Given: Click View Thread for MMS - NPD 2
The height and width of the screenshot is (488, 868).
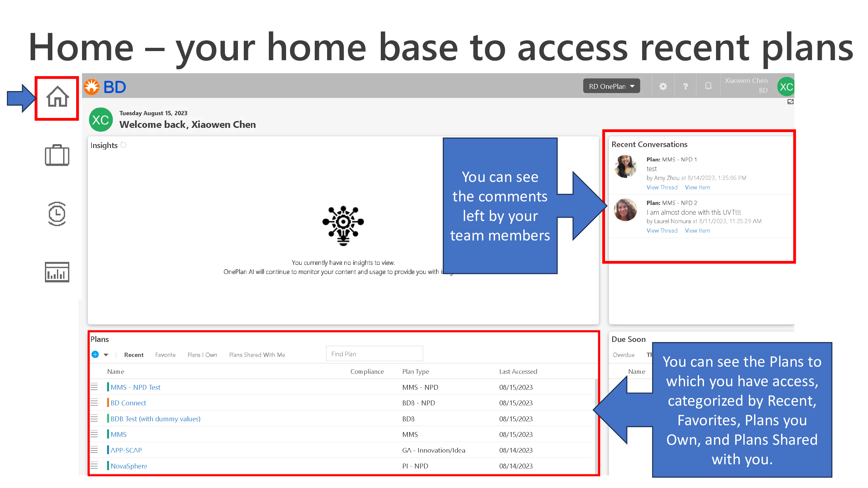Looking at the screenshot, I should (x=662, y=231).
